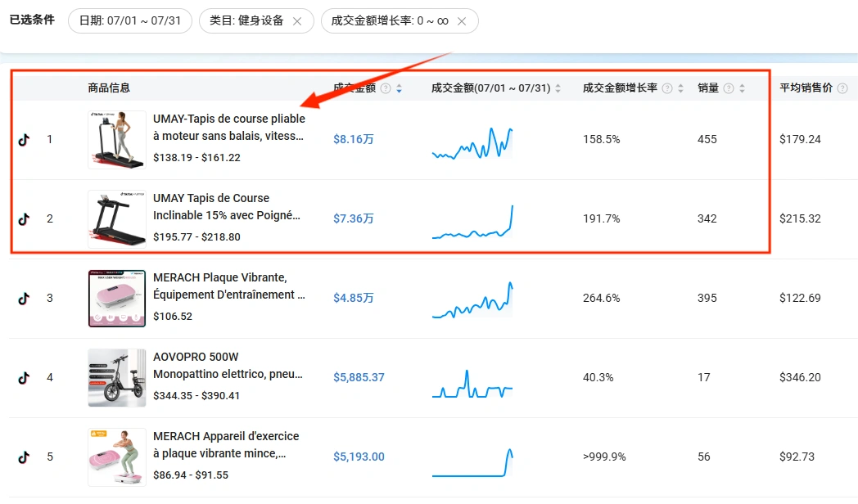
Task: Sort the 销量 column by its sort arrows
Action: tap(741, 88)
